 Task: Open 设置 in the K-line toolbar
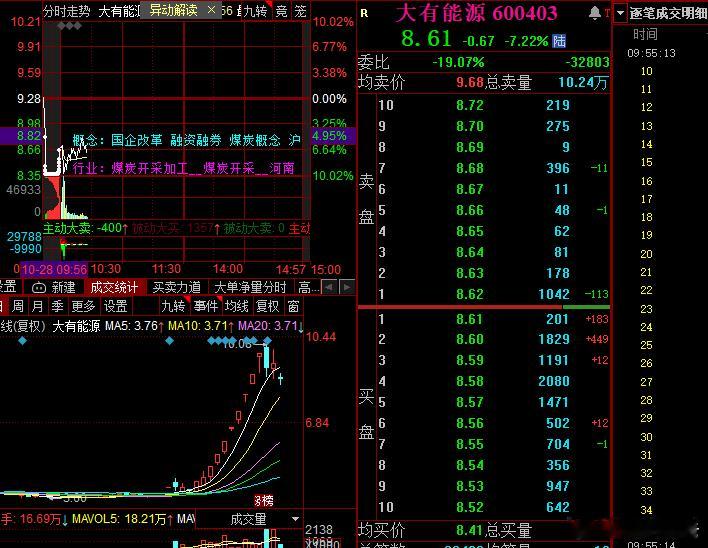[x=116, y=306]
